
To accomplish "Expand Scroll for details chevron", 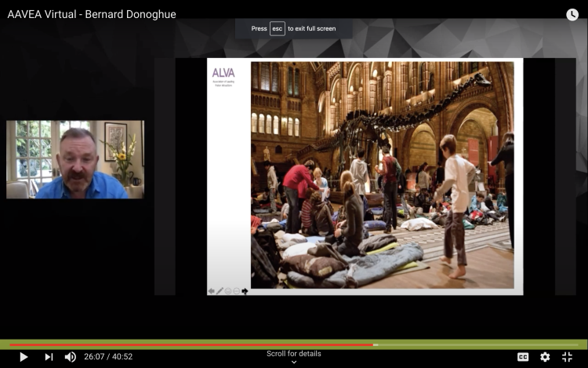I will 294,363.
